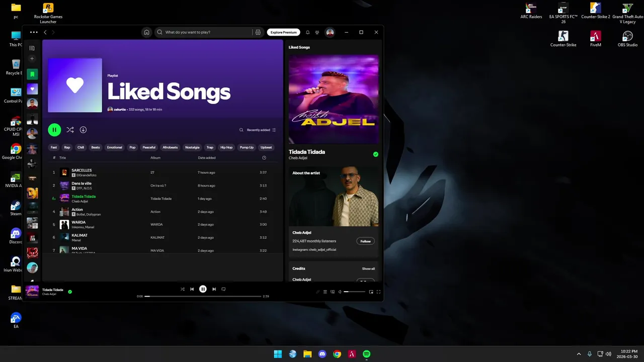This screenshot has height=362, width=644.
Task: Select the song WARDA
Action: (x=78, y=222)
